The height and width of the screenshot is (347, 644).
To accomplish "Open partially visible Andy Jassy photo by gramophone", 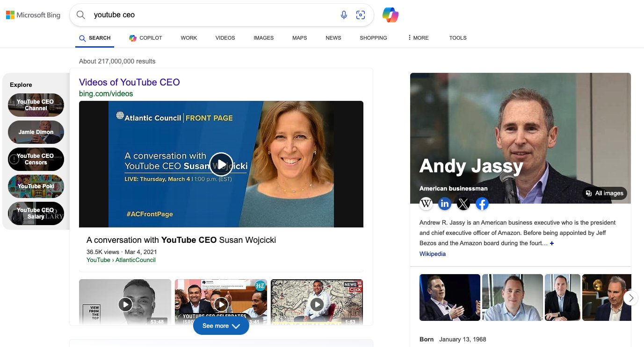I will [607, 297].
